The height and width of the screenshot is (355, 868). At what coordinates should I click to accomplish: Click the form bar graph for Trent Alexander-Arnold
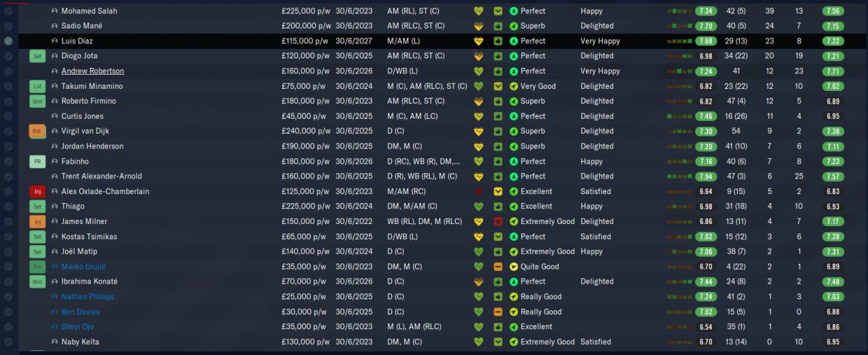pyautogui.click(x=680, y=176)
